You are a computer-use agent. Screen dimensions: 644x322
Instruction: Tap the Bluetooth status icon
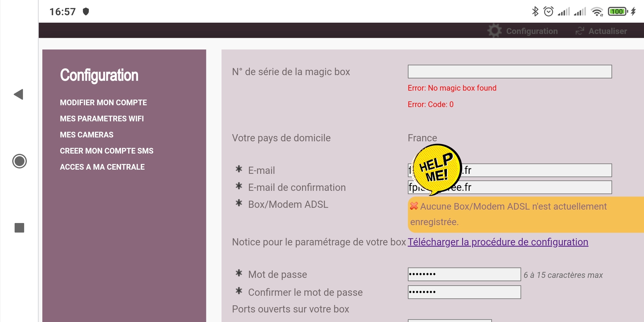coord(535,12)
